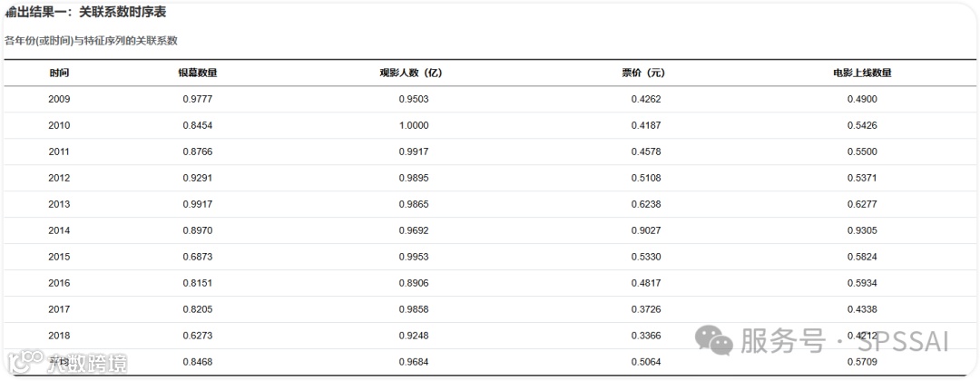
Task: Click the 0.6873 value in the 2015 row
Action: click(197, 257)
